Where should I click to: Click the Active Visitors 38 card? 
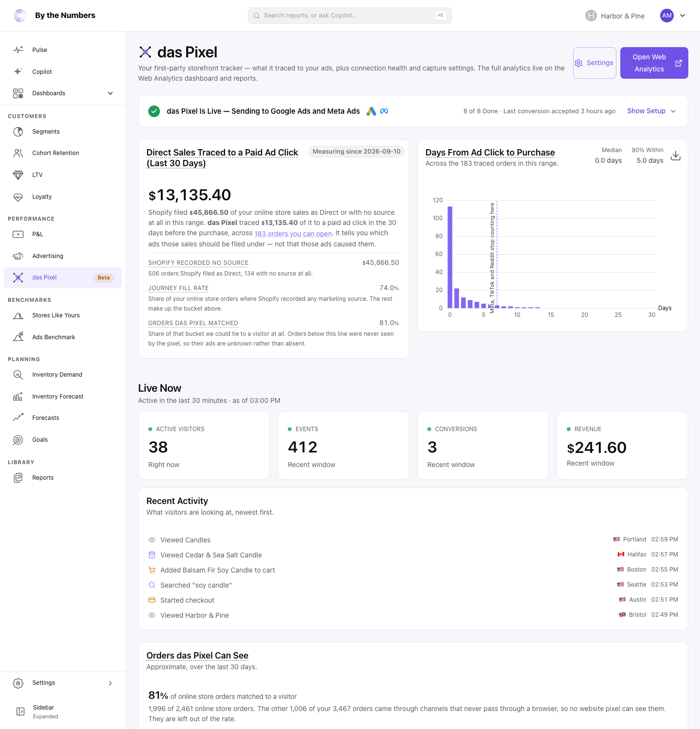tap(204, 446)
